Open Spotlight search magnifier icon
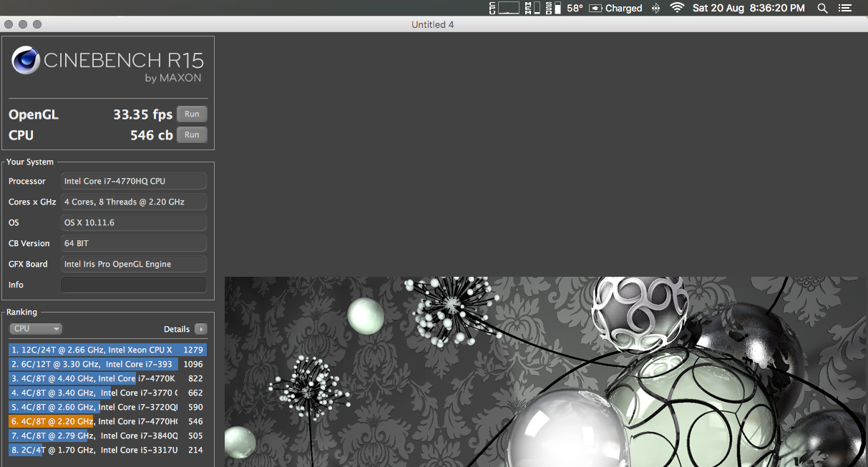 tap(823, 9)
